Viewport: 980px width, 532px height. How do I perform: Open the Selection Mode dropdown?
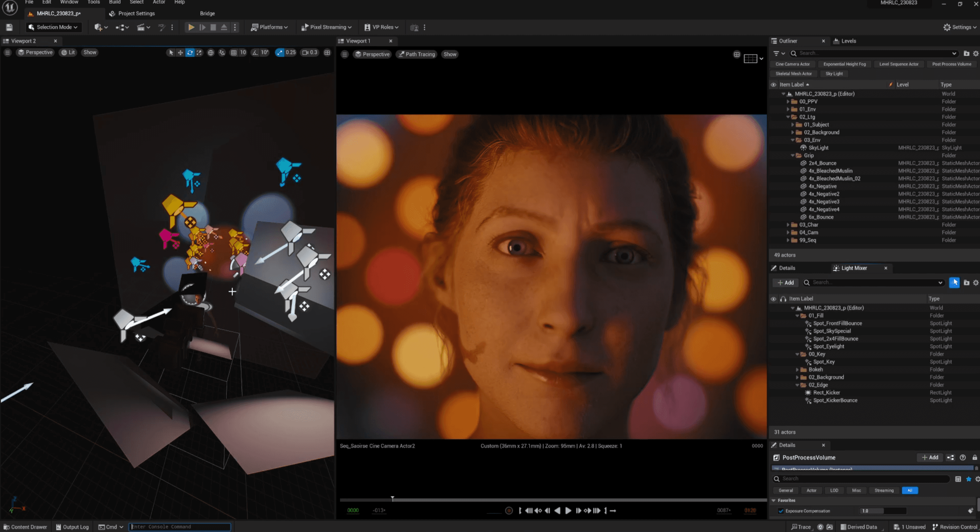click(x=53, y=27)
